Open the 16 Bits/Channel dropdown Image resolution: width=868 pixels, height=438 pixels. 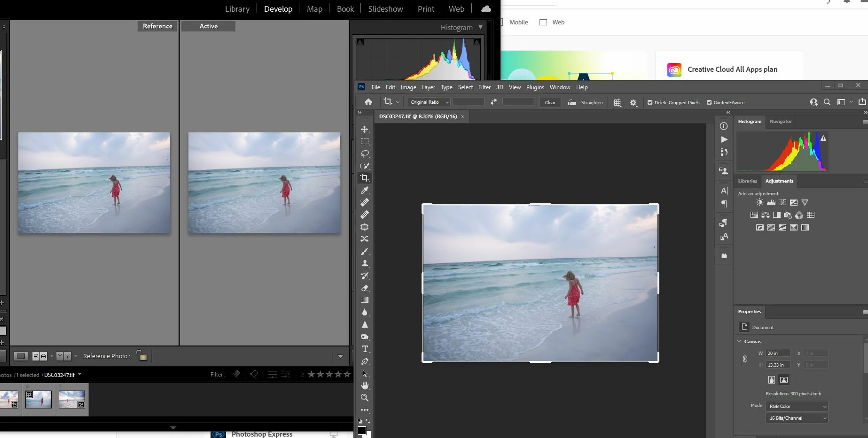[798, 418]
